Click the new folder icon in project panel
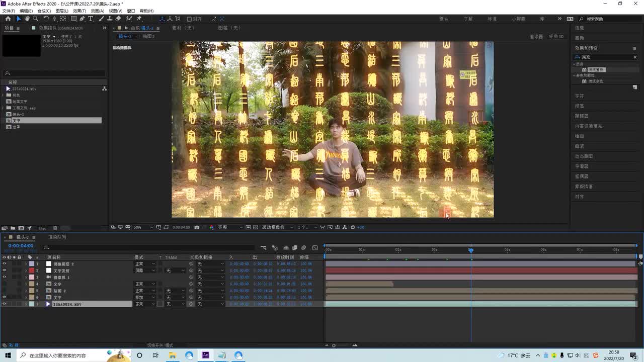The image size is (644, 362). coord(13,228)
